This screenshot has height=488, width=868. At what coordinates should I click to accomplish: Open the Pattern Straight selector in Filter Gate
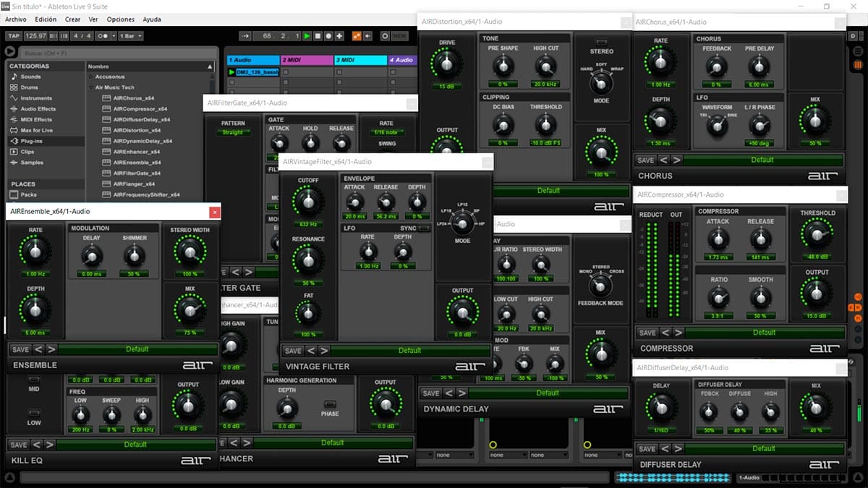[233, 132]
